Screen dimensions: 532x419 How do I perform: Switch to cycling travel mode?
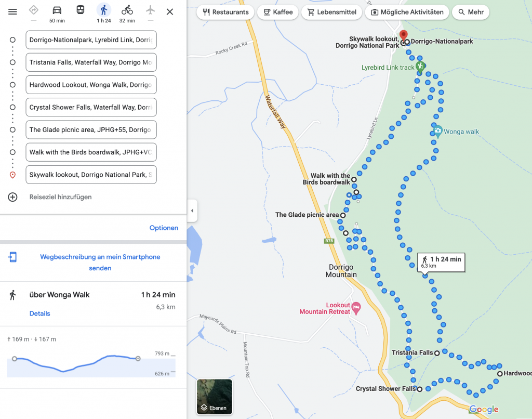[x=127, y=10]
